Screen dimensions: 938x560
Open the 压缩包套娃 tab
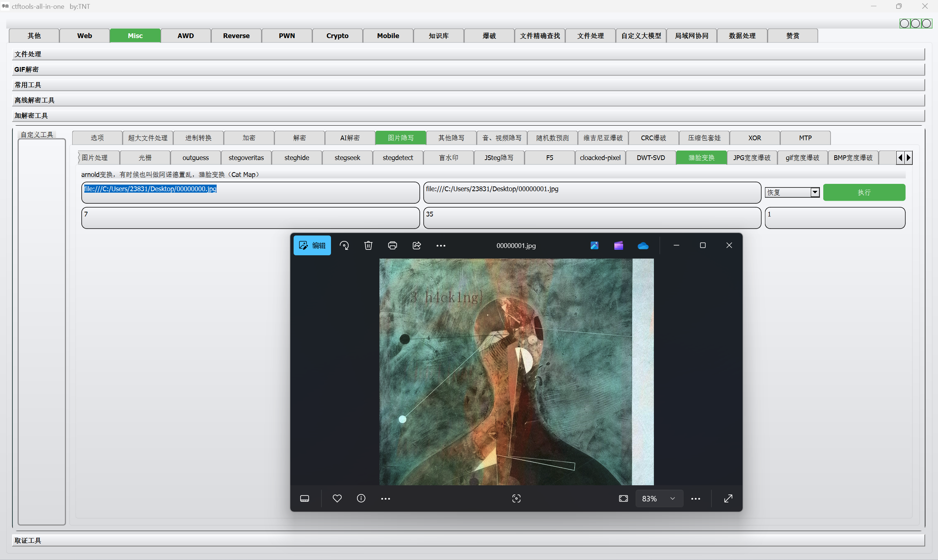704,138
